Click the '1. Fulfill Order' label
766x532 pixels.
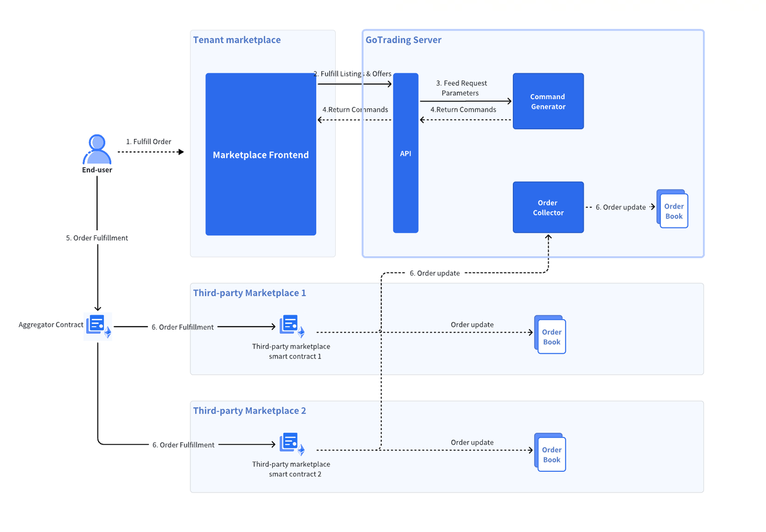coord(148,142)
